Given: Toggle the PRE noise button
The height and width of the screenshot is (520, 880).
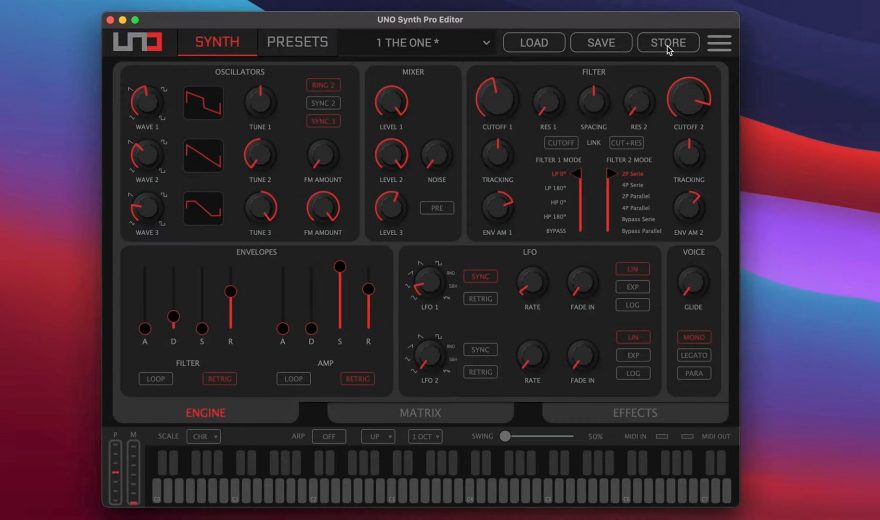Looking at the screenshot, I should click(x=437, y=208).
